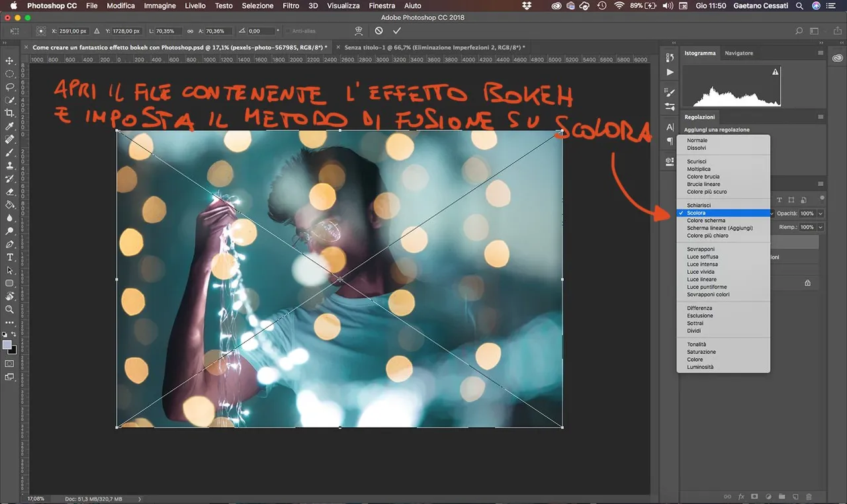Select the horizontal Type tool

[x=10, y=257]
